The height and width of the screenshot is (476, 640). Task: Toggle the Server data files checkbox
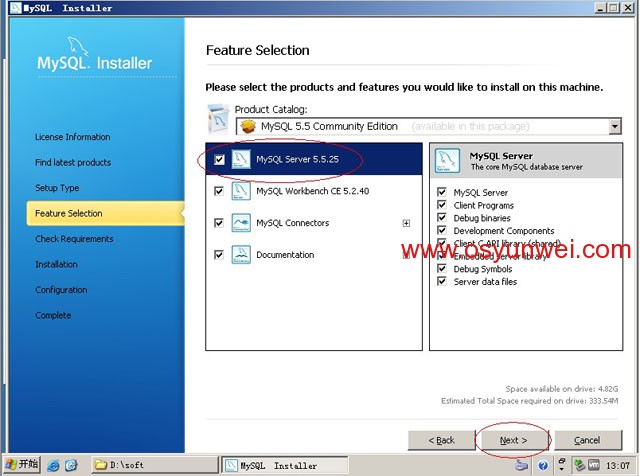[442, 281]
